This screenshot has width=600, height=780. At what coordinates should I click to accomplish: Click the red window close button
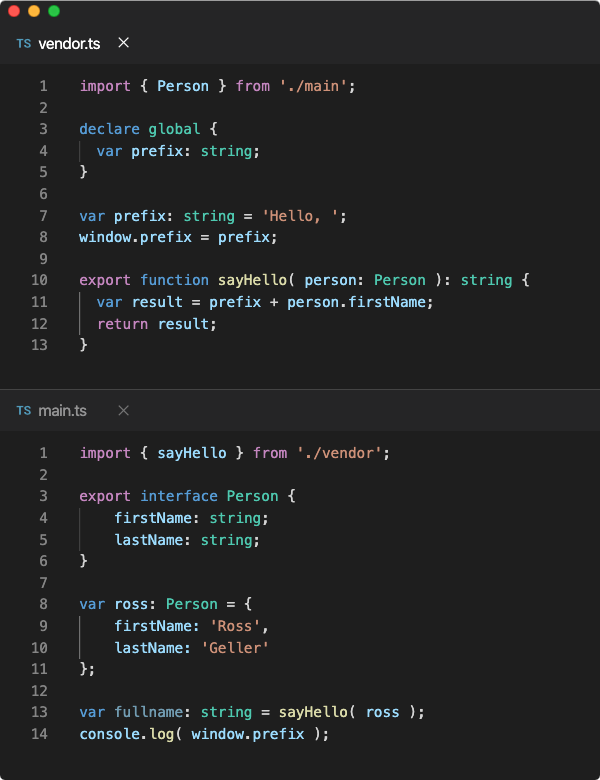coord(13,11)
